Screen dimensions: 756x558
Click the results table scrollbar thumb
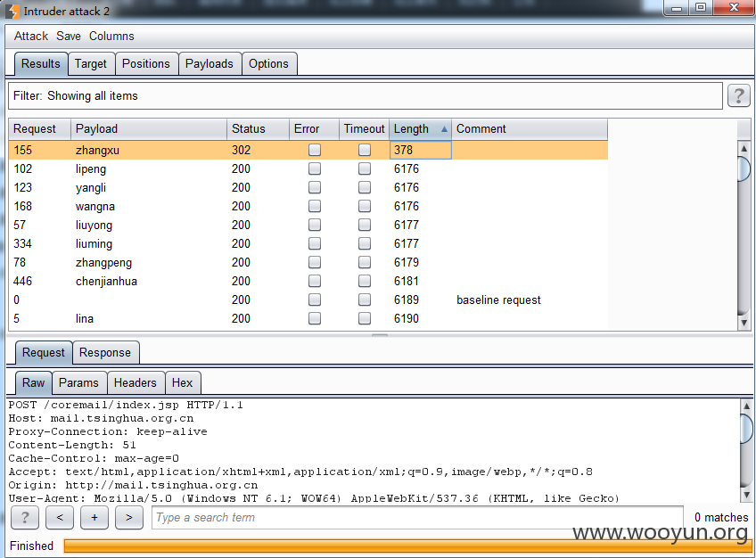744,168
